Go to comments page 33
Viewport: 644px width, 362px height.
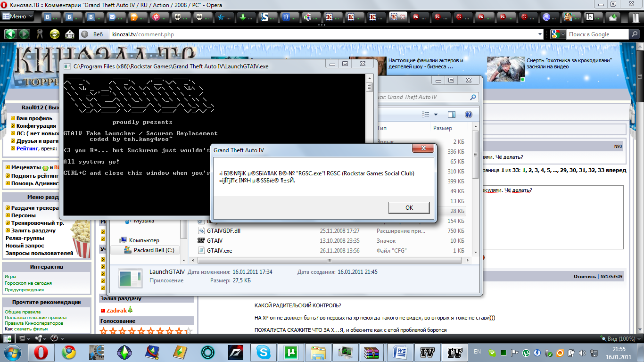601,170
